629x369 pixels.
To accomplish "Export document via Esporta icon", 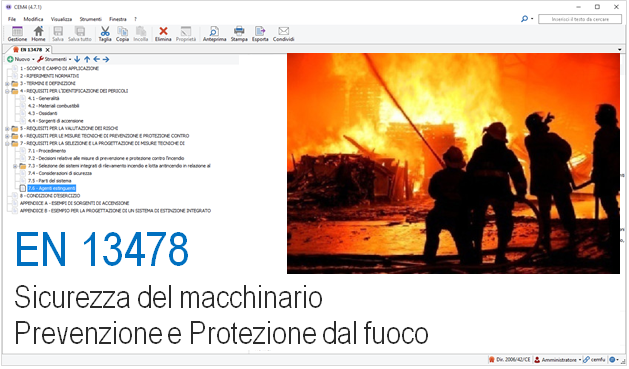I will (260, 34).
